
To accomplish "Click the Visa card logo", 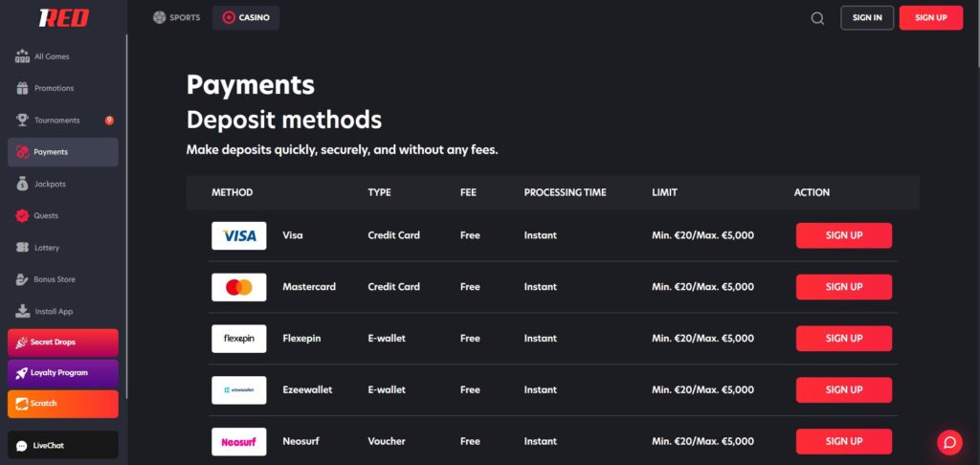I will point(239,235).
